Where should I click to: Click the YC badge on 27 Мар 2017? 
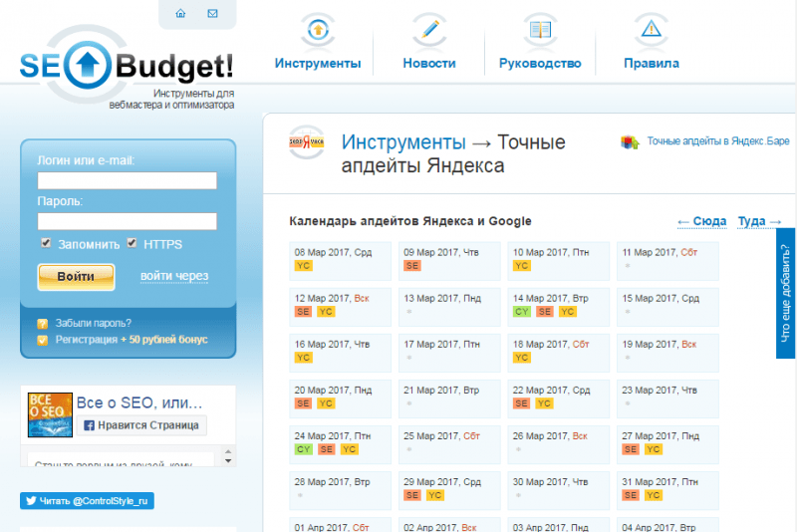point(654,449)
